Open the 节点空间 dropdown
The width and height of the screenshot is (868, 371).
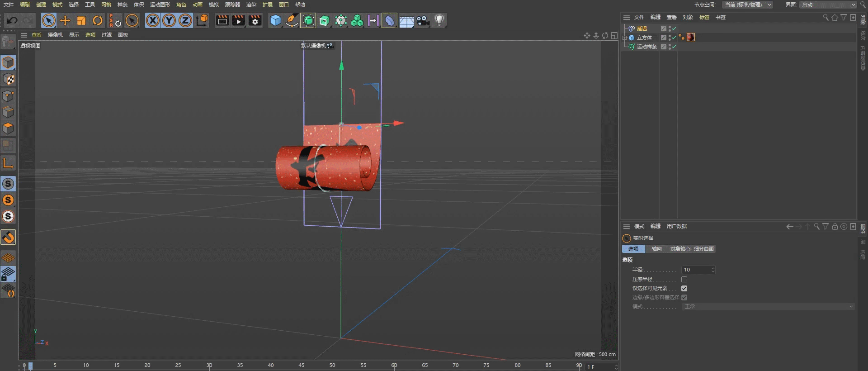click(x=747, y=5)
